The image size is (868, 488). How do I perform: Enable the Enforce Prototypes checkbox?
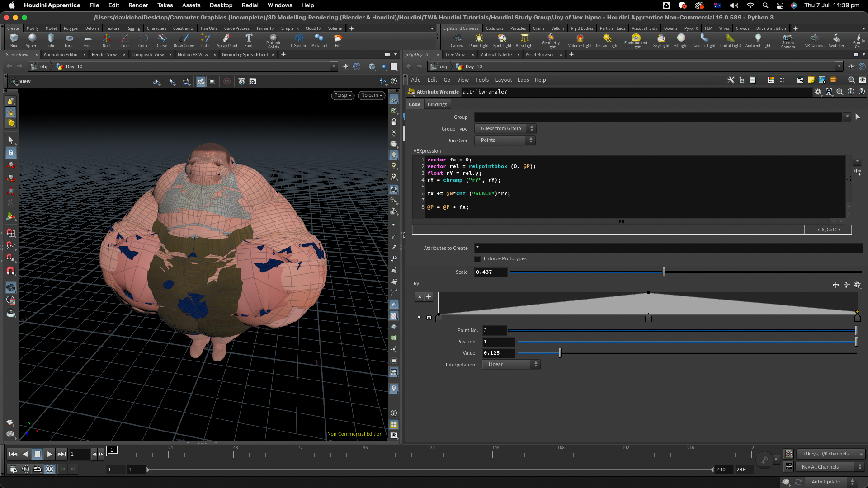pos(478,259)
